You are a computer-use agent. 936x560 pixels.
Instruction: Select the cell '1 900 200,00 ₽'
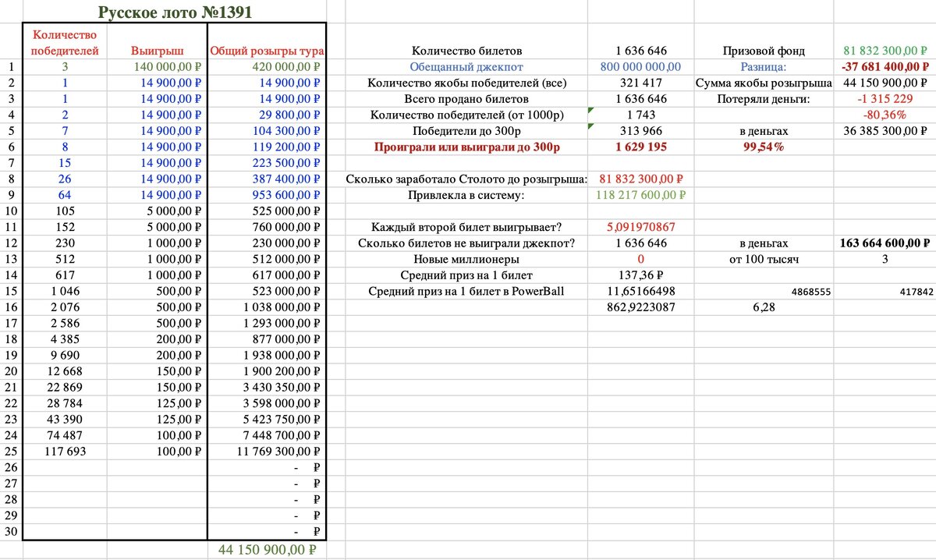[282, 371]
